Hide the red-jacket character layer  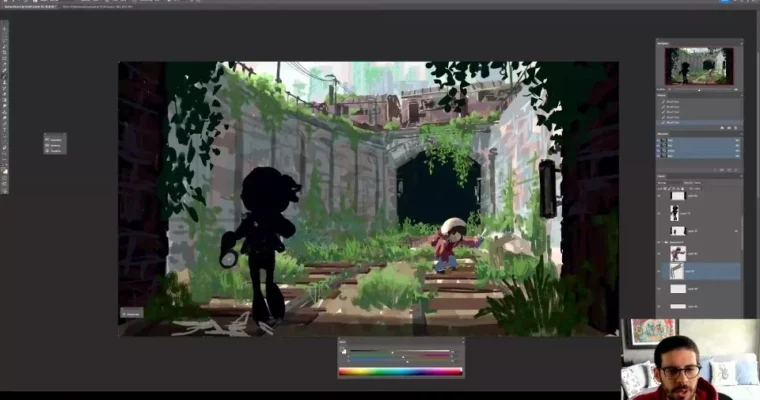point(659,253)
